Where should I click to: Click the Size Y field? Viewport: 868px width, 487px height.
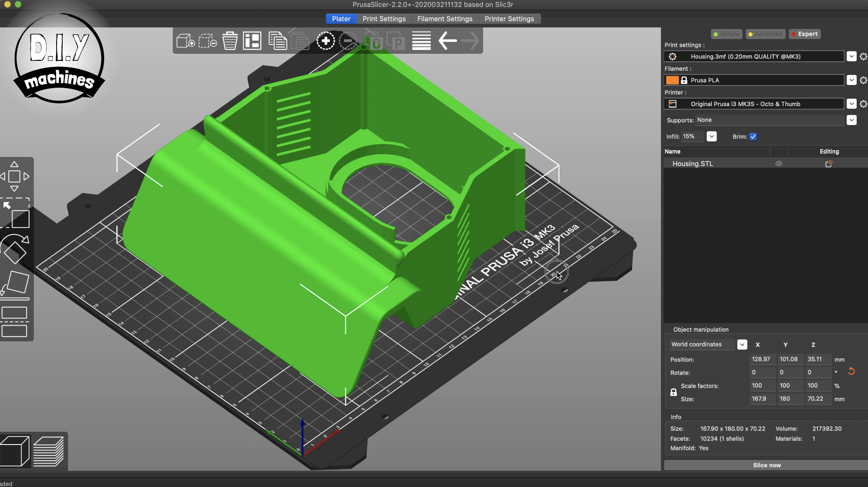(x=790, y=399)
